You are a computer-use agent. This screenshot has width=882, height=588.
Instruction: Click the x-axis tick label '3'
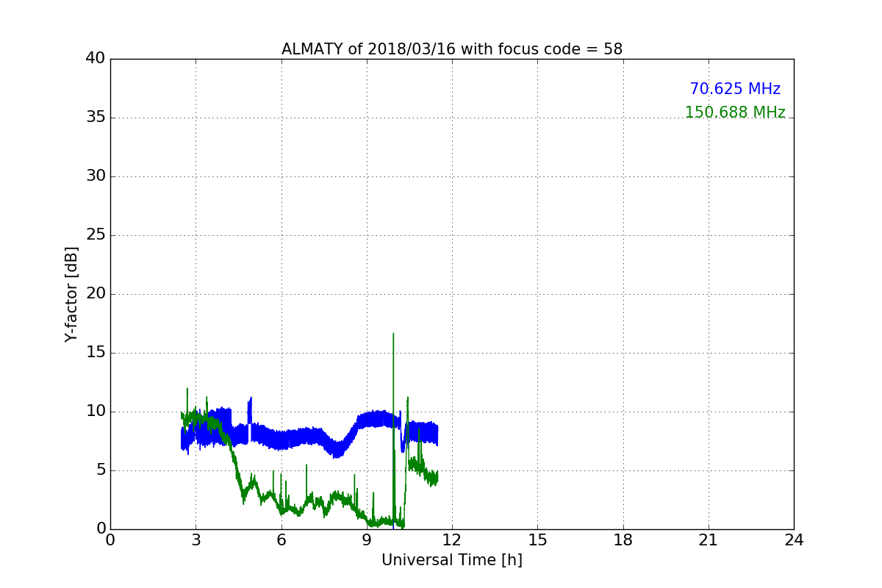(x=196, y=540)
